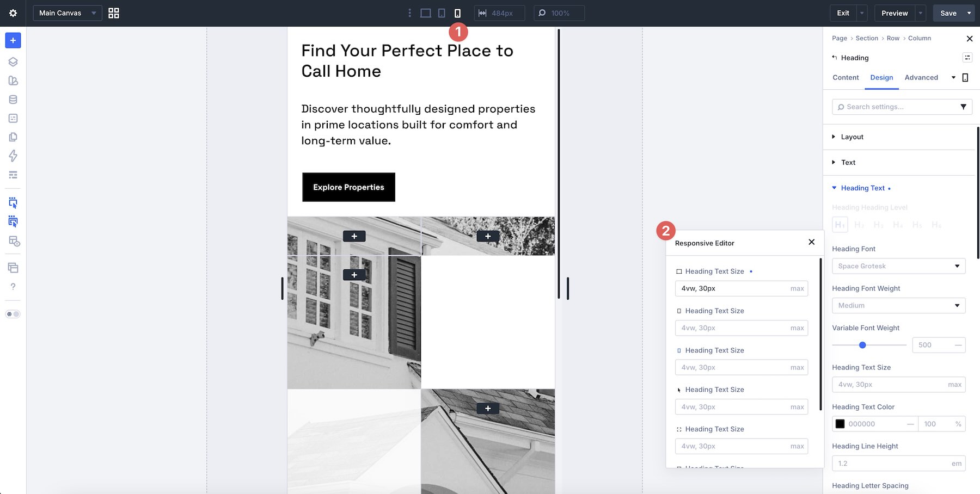Open the Heading Font Weight dropdown
980x494 pixels.
click(x=898, y=305)
